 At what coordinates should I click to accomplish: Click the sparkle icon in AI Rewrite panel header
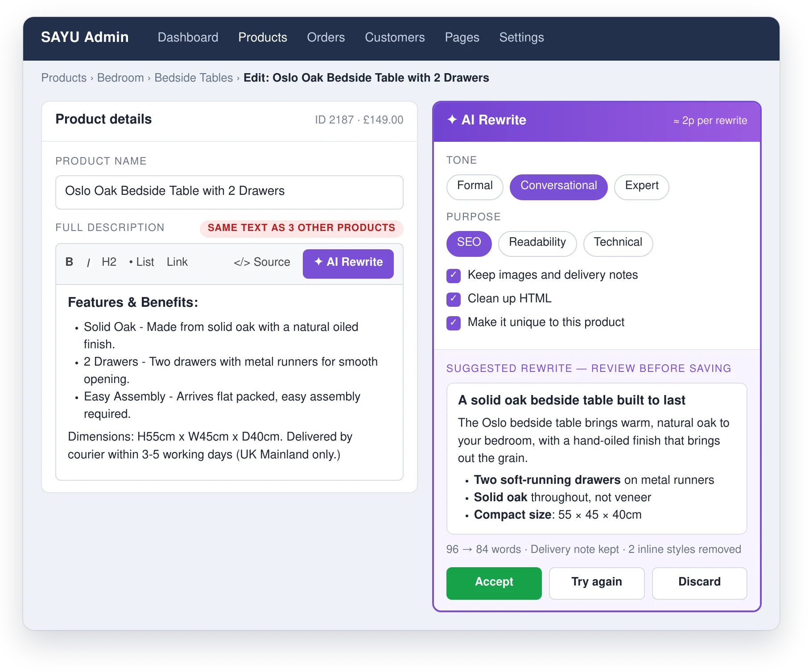[452, 120]
